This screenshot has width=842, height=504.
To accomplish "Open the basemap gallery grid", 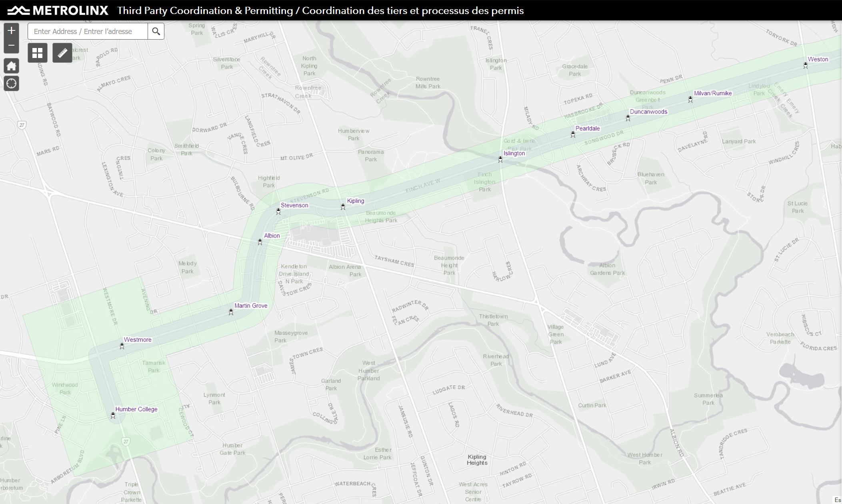I will point(38,53).
